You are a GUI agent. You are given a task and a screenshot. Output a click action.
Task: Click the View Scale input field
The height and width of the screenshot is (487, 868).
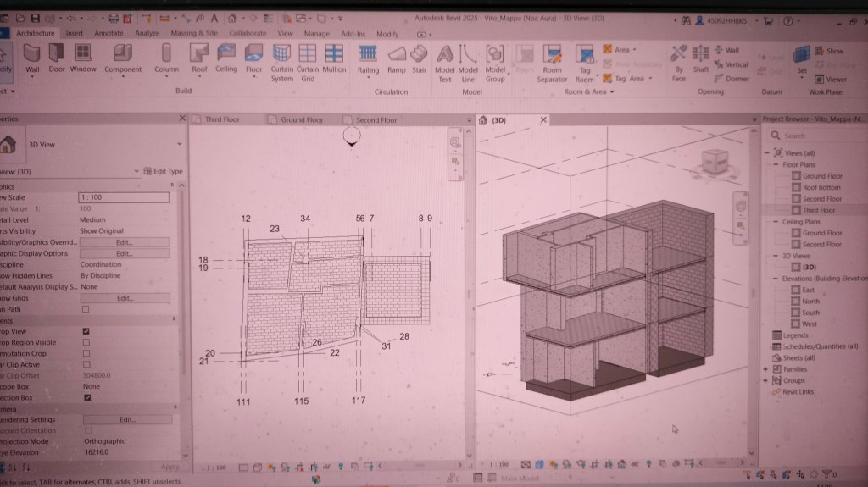tap(123, 196)
